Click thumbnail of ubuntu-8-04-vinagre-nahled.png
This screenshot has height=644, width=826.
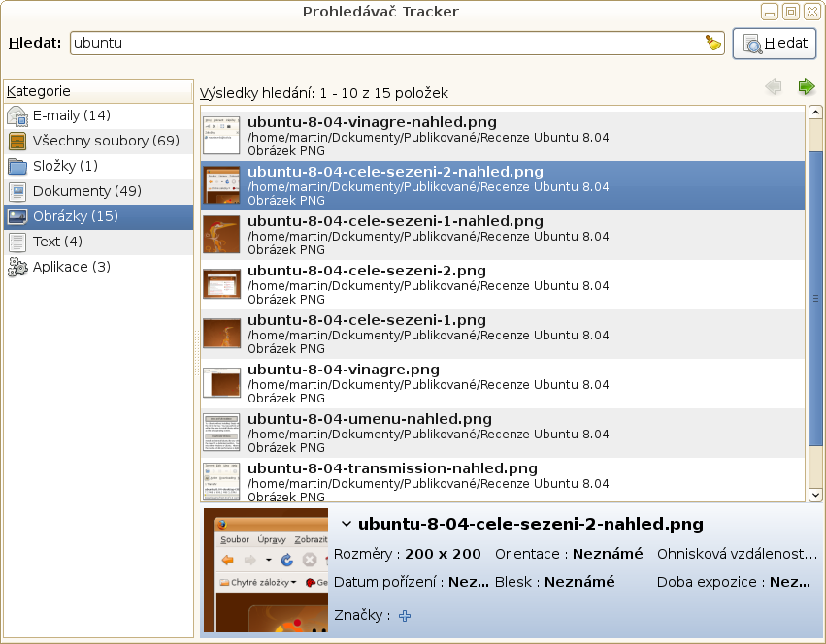point(221,136)
